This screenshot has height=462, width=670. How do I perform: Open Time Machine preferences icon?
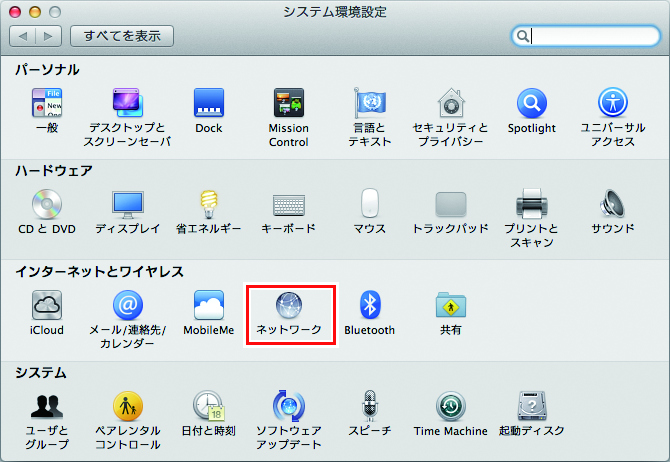point(451,406)
